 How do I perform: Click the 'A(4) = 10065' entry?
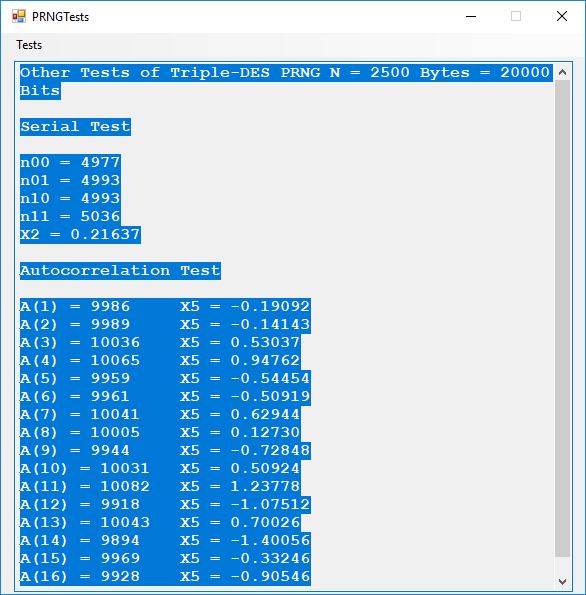(80, 360)
